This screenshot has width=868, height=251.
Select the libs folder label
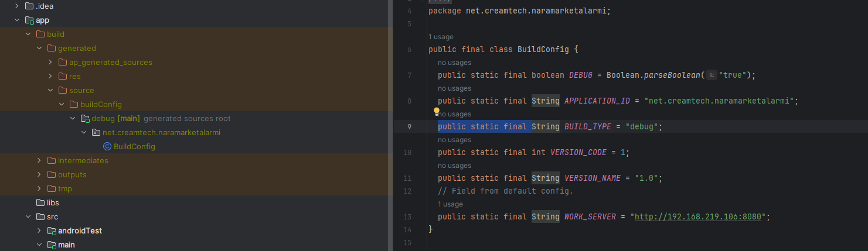pyautogui.click(x=53, y=202)
